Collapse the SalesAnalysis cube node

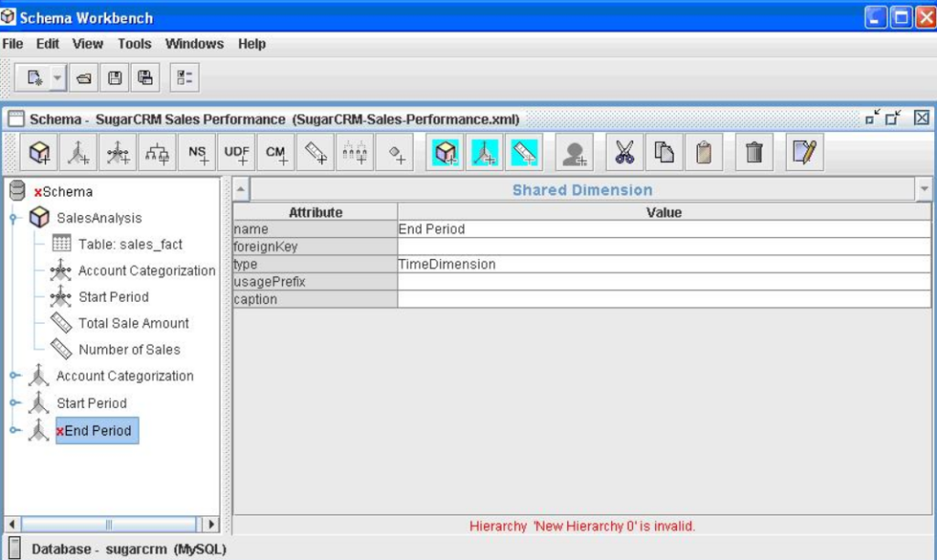13,218
